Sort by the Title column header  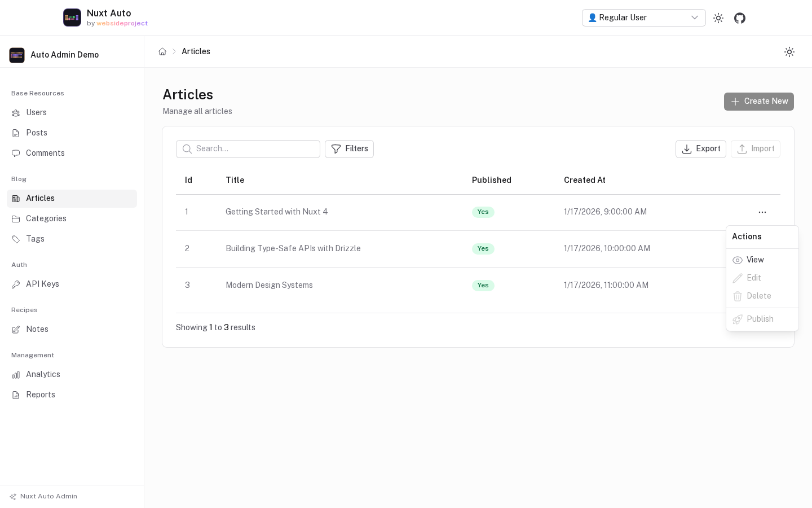tap(235, 180)
